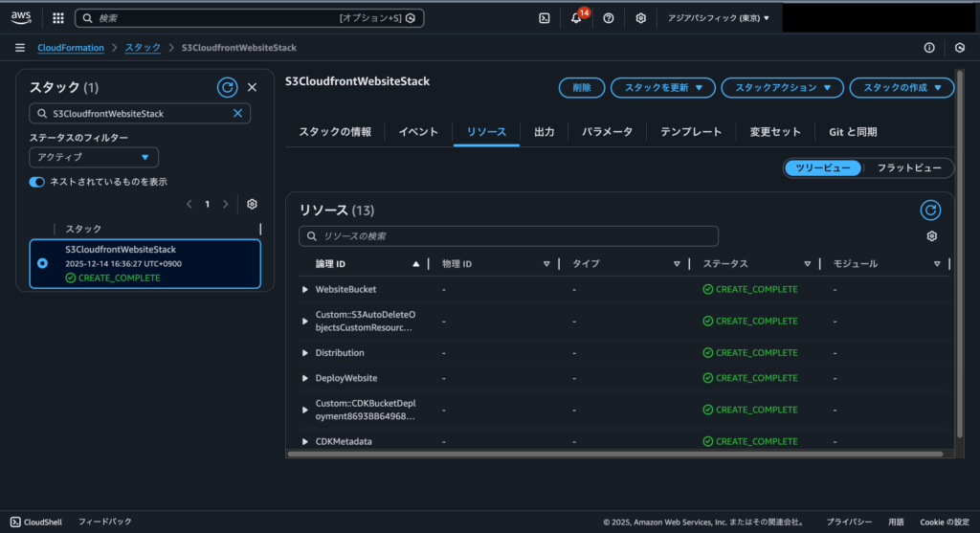
Task: Expand the WebsiteBucket resource row
Action: click(305, 289)
